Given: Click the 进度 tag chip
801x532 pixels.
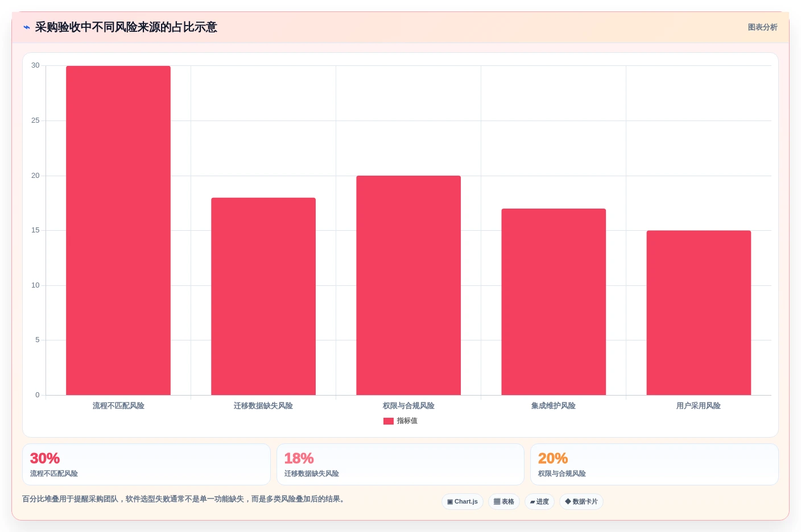Looking at the screenshot, I should point(539,502).
